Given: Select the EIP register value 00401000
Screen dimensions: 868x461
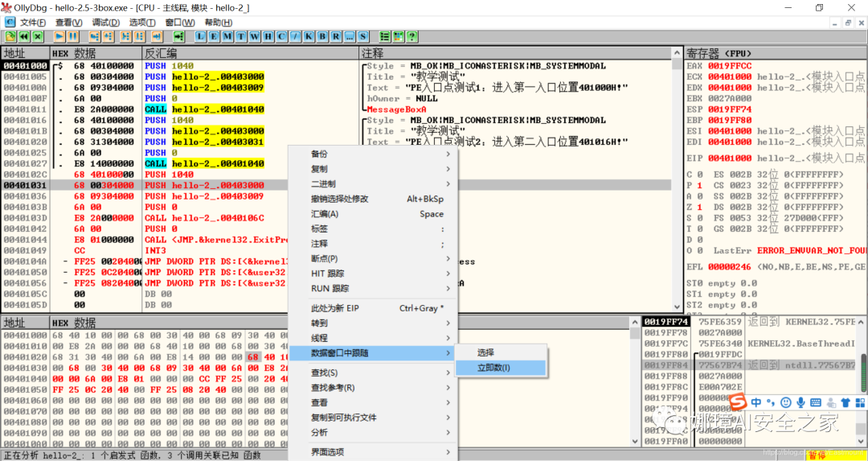Looking at the screenshot, I should click(730, 158).
